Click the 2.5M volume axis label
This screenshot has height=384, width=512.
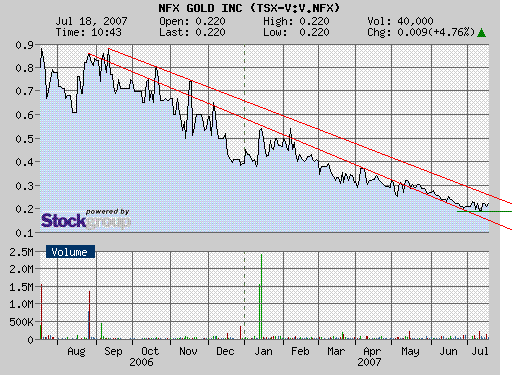point(21,252)
